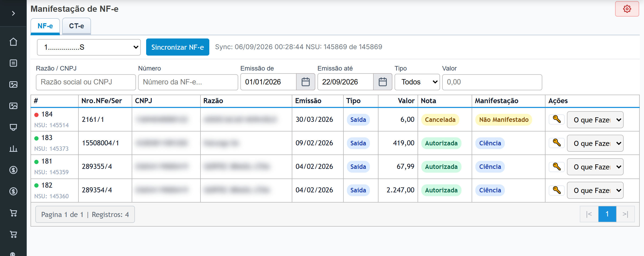The height and width of the screenshot is (256, 644).
Task: Focus the Razão social ou CNPJ field
Action: pos(86,82)
